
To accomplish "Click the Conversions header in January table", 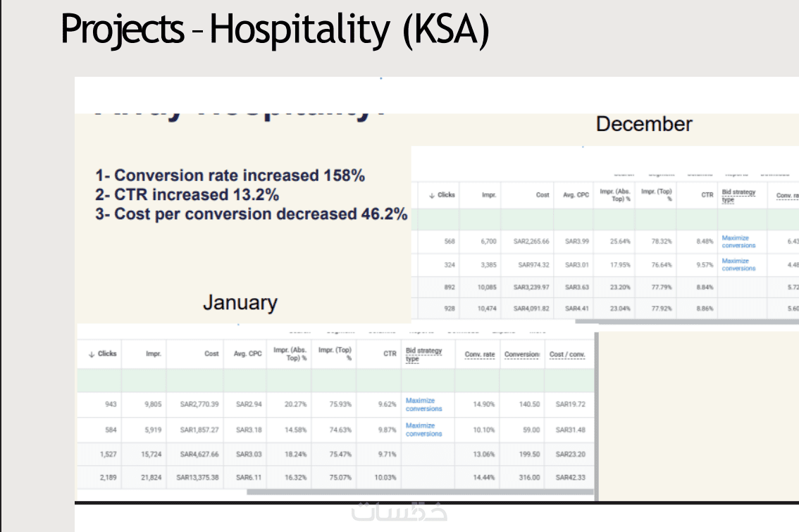I will pyautogui.click(x=522, y=354).
